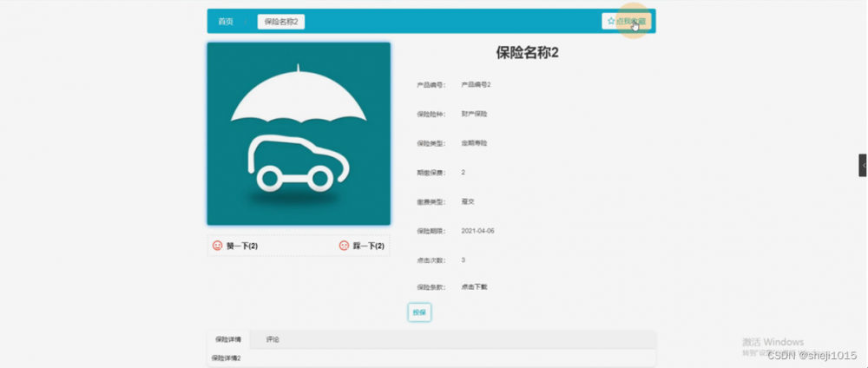Screen dimensions: 868x368
Task: Click the 保险详情2 detail text
Action: [226, 358]
